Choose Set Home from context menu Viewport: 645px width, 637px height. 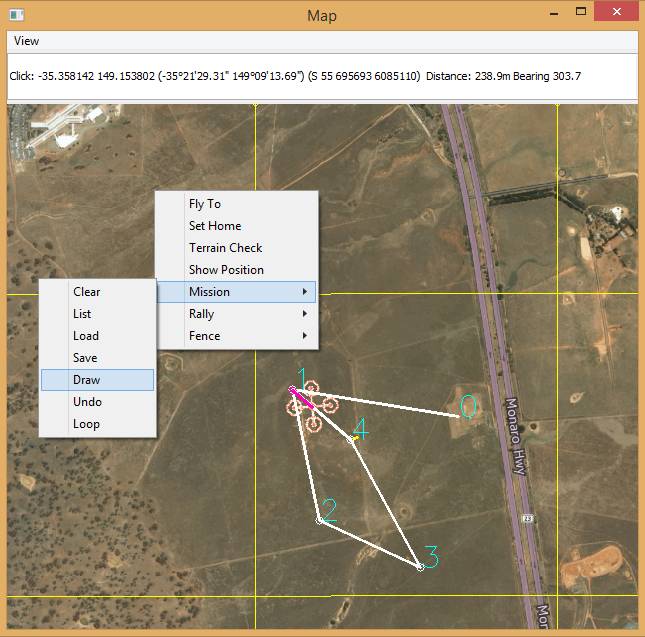point(215,226)
